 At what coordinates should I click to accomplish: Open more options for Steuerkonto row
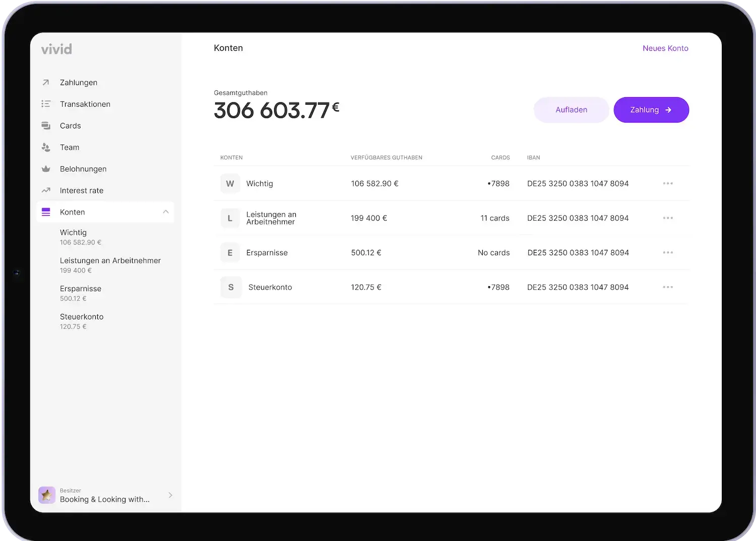click(668, 287)
